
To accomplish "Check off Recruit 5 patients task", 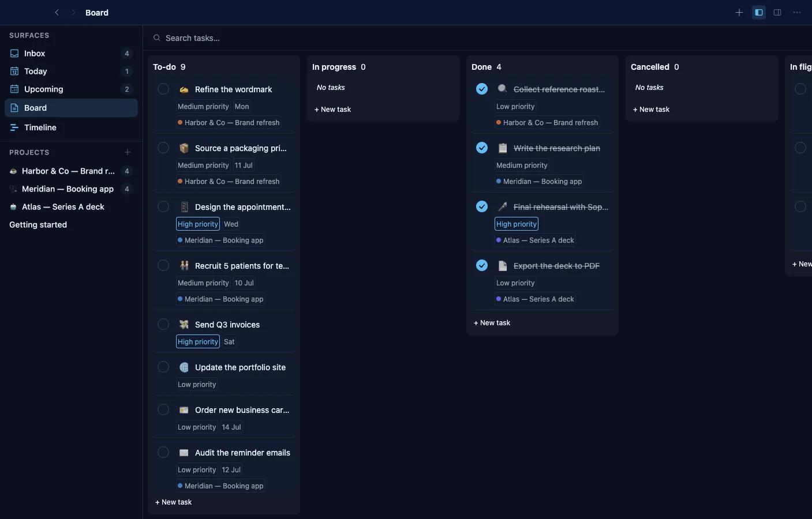I will tap(163, 265).
